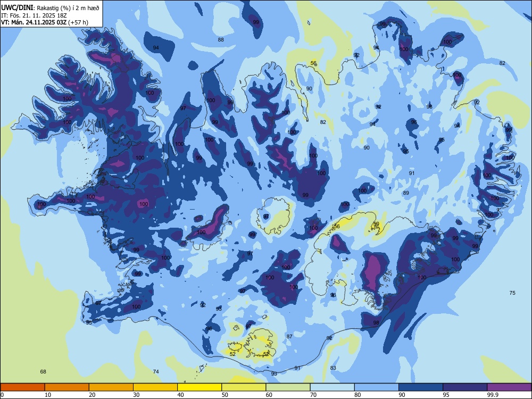This screenshot has height=399, width=532.
Task: Click the '74' humidity value over the ocean
Action: click(156, 372)
